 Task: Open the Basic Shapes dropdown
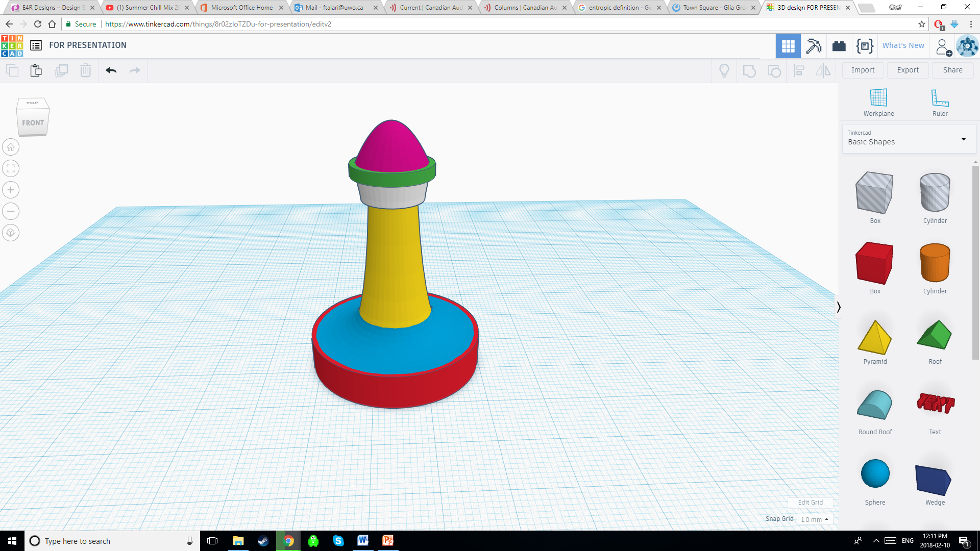click(909, 138)
